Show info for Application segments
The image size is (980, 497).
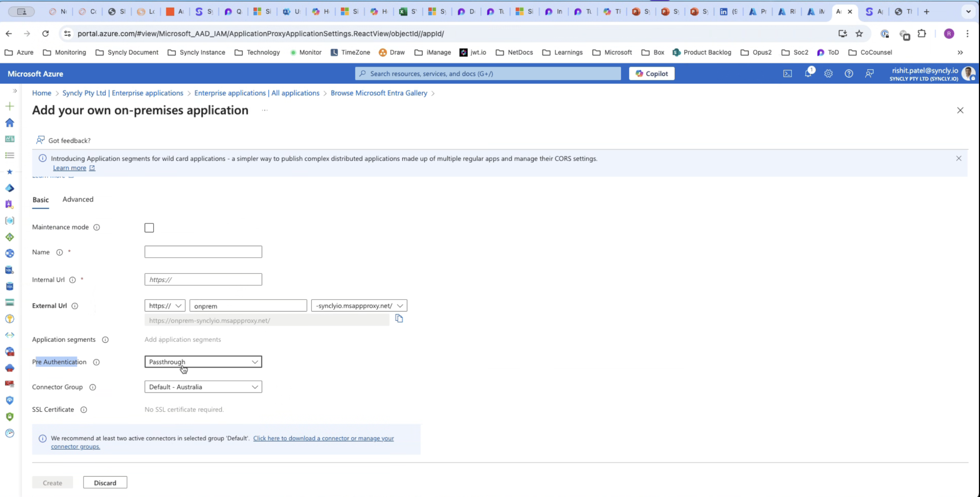[106, 340]
